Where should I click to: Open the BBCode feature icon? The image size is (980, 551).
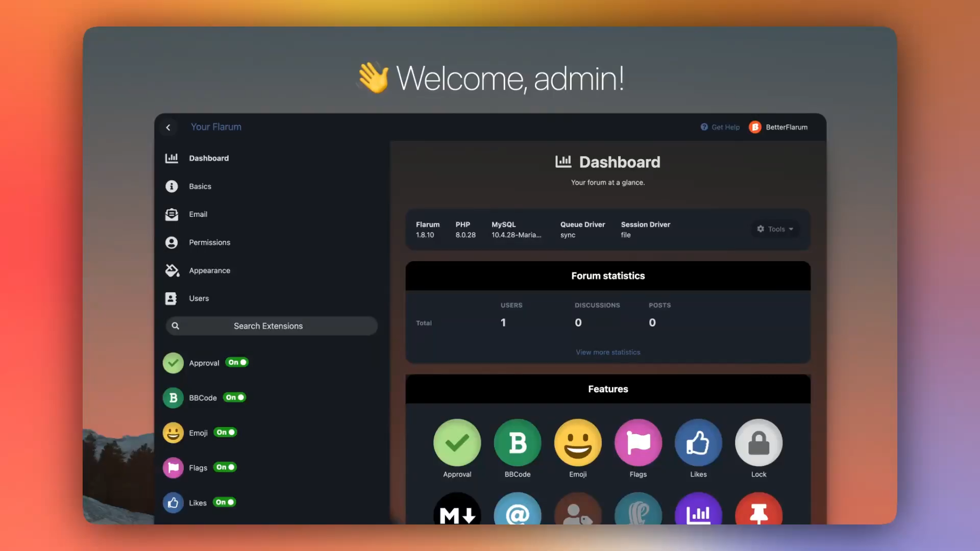coord(518,443)
